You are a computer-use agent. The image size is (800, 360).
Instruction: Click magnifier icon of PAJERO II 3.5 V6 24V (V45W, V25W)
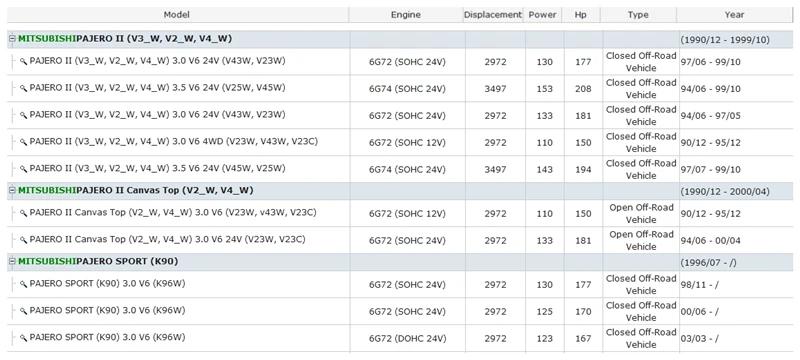[x=23, y=169]
